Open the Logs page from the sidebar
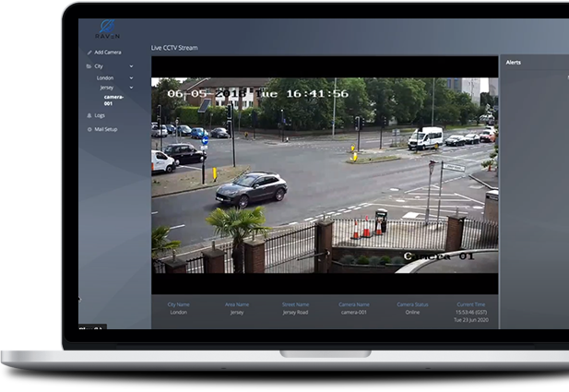569x392 pixels. [100, 115]
